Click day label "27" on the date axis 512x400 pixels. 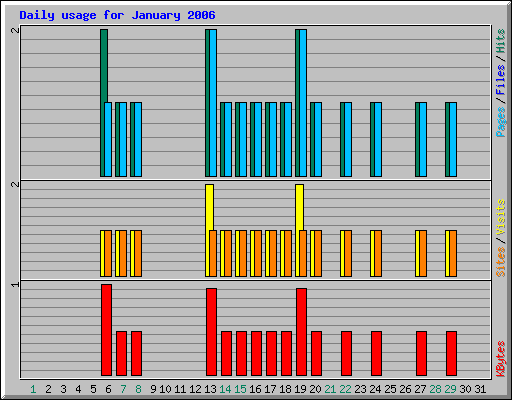[420, 389]
